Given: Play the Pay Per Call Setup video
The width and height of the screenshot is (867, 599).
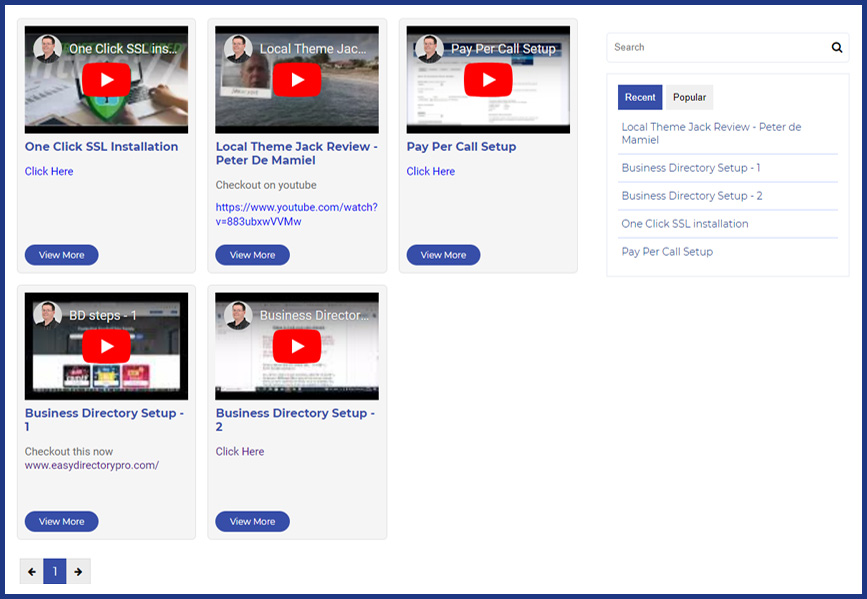Looking at the screenshot, I should point(488,81).
